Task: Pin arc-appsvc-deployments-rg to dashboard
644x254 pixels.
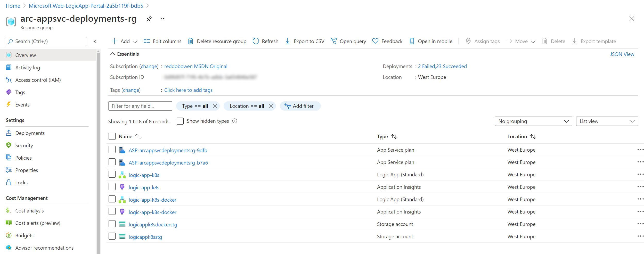Action: click(x=149, y=19)
